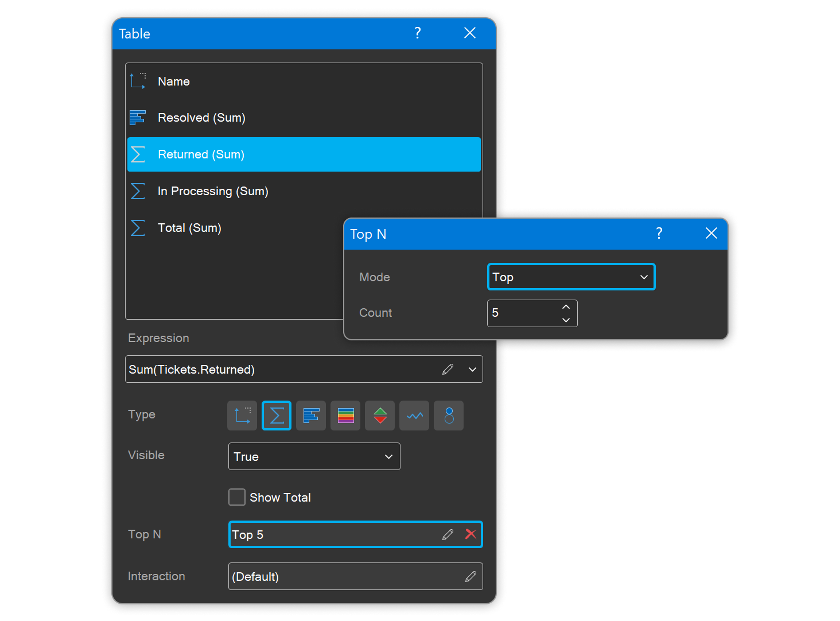Select the Data Bars type icon
Viewport: 840px width, 621px height.
click(x=311, y=416)
